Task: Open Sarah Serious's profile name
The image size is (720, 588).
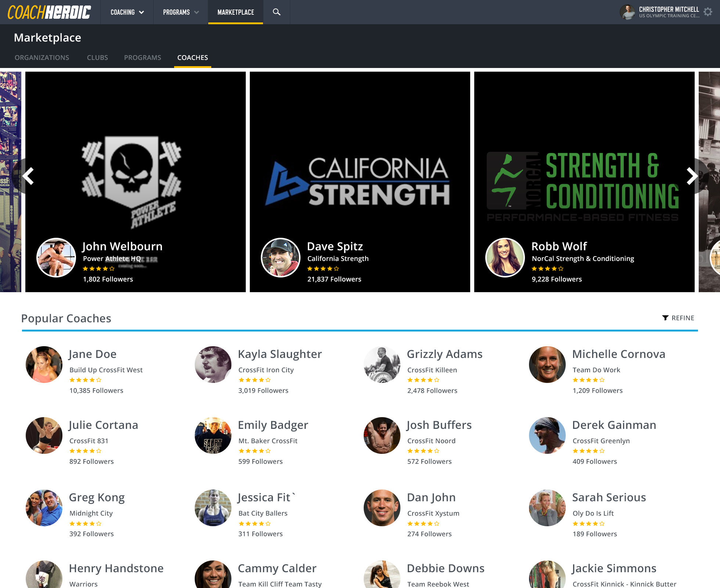Action: tap(609, 497)
